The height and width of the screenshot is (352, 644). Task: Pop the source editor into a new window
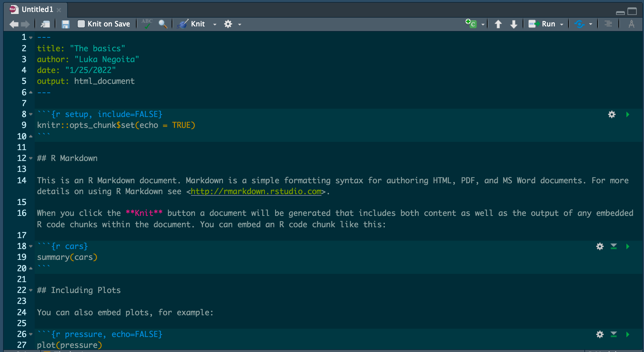[x=45, y=24]
